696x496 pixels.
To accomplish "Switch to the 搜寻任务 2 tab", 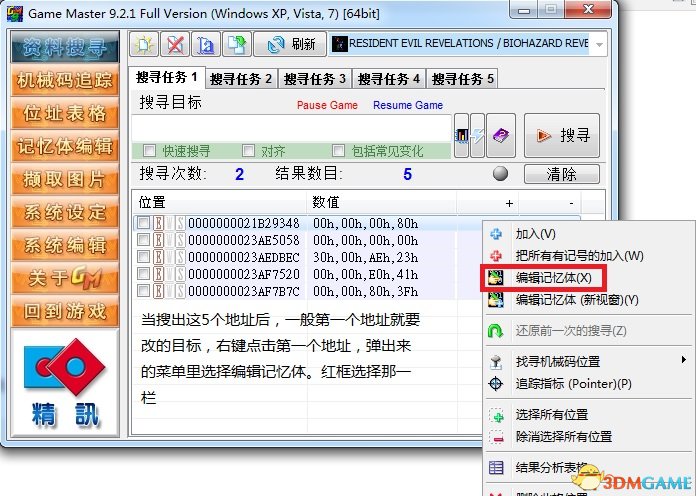I will coord(241,79).
